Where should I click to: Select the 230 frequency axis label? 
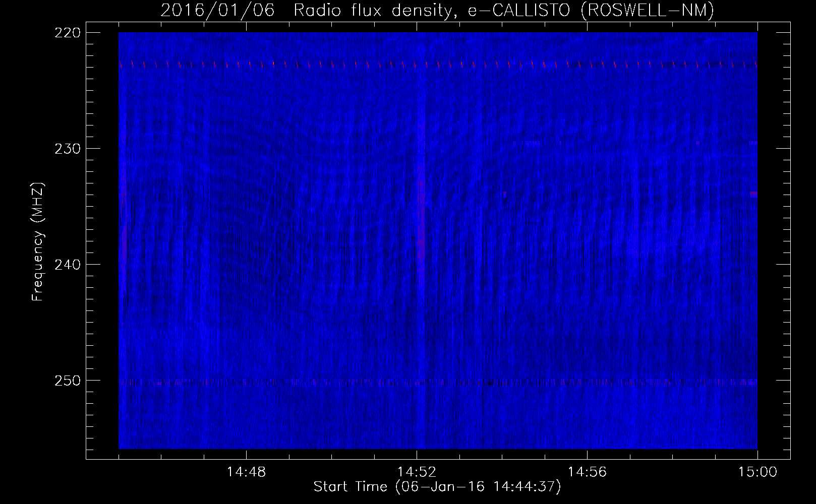(x=68, y=148)
